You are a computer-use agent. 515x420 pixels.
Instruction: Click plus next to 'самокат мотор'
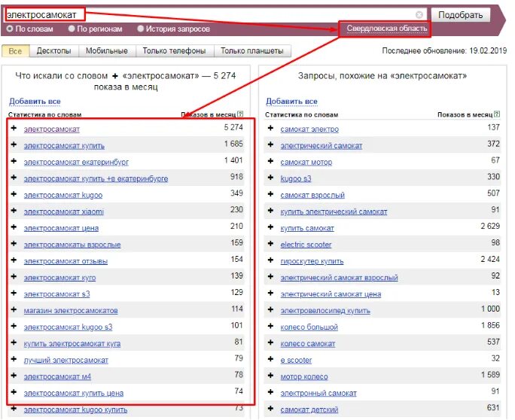point(270,161)
